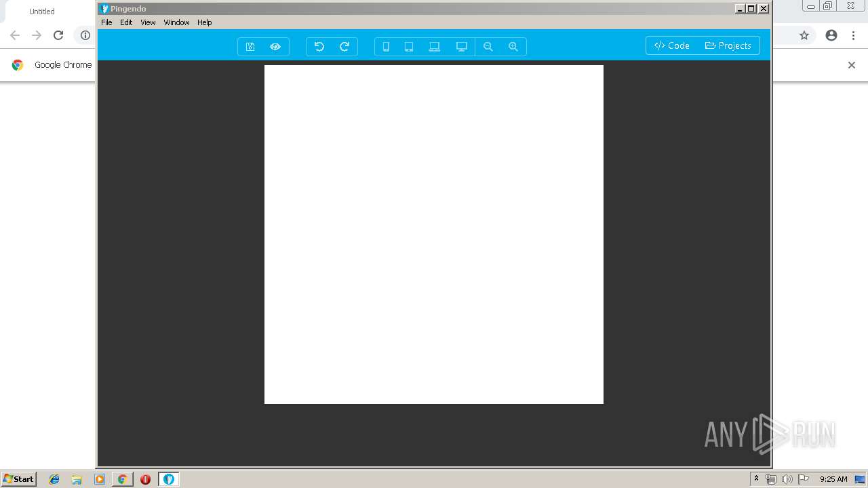
Task: Click the Show Desktop tray icon
Action: tap(860, 479)
